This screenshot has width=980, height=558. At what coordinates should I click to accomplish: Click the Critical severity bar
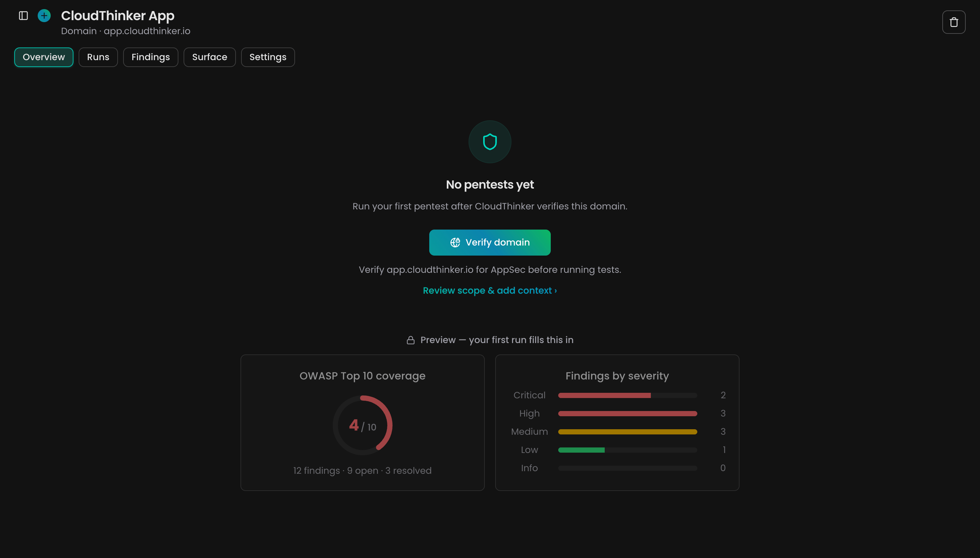(x=627, y=395)
